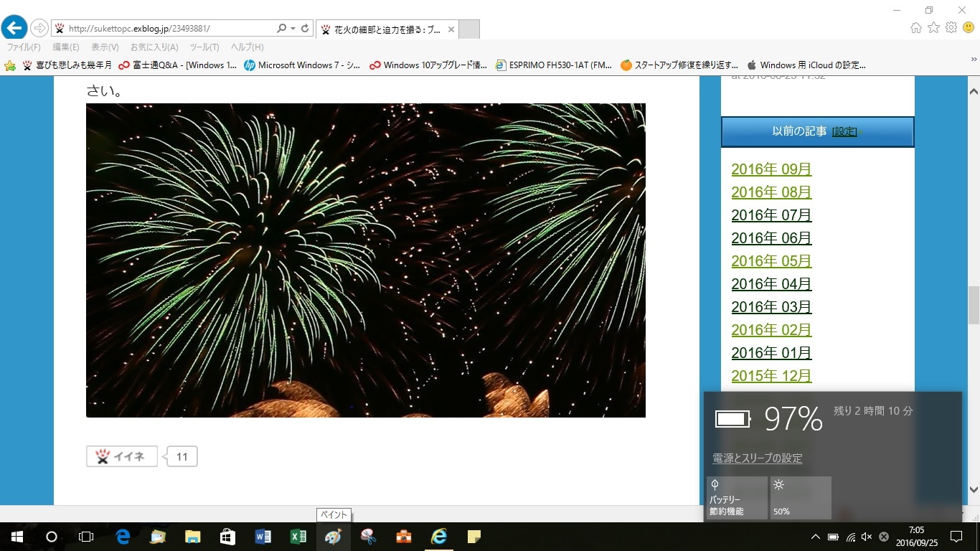Open the ツール(T) menu
Screen dimensions: 980x551
pos(204,47)
